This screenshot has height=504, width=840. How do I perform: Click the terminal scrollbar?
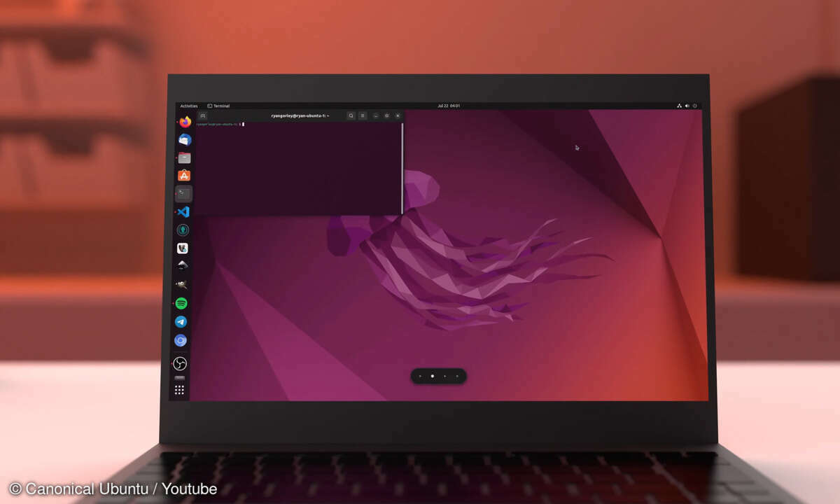402,169
